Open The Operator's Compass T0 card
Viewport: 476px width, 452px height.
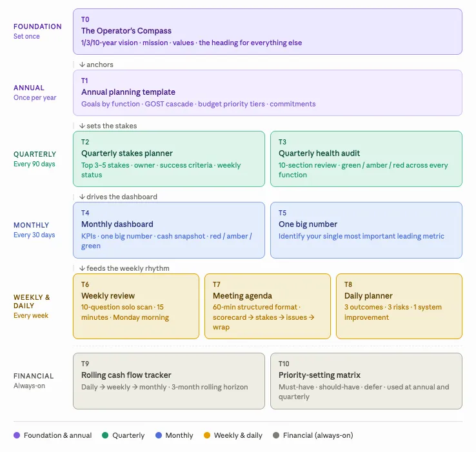[268, 32]
